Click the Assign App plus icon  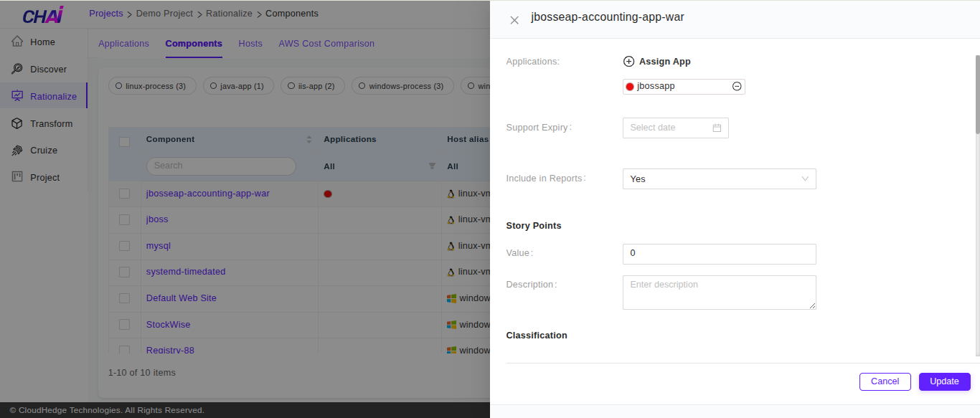(x=628, y=62)
